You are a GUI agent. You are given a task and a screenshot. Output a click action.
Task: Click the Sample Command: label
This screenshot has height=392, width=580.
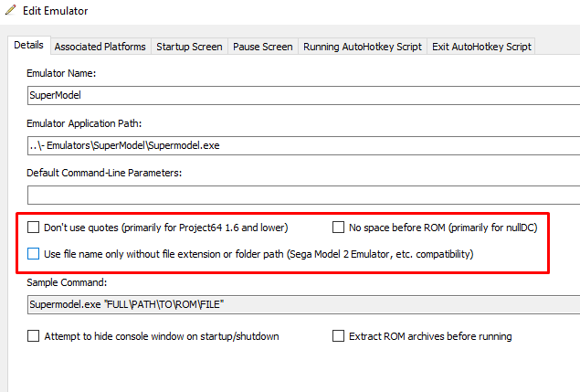[67, 282]
